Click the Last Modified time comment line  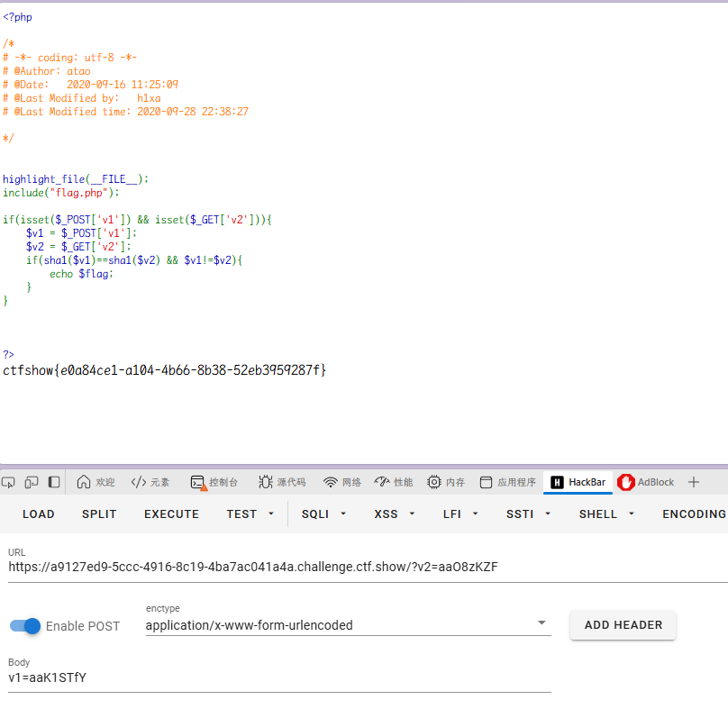point(125,112)
